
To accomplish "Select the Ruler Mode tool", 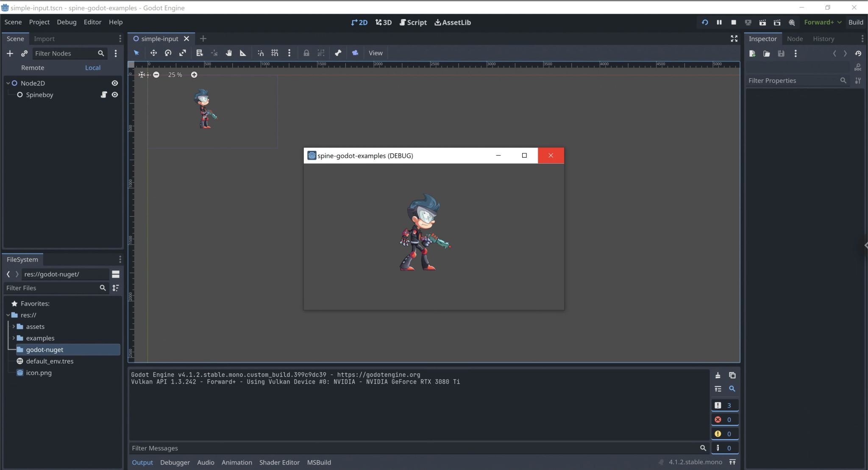I will click(x=243, y=53).
